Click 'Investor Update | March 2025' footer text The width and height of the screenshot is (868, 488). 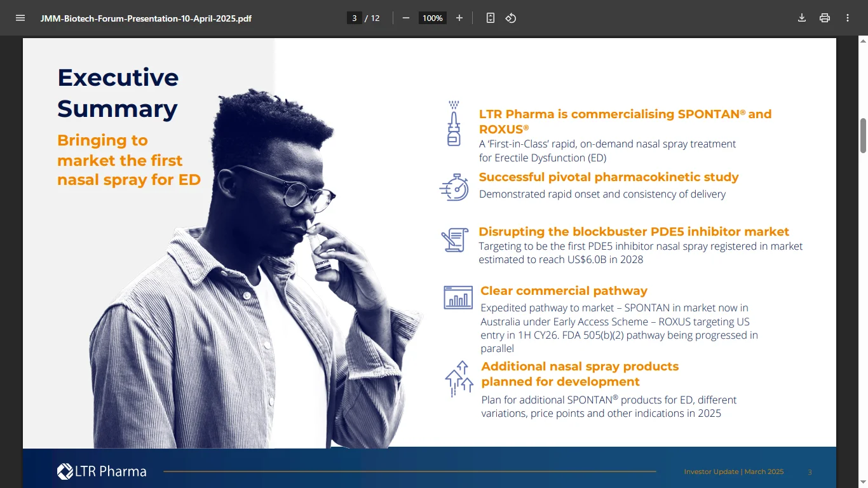tap(734, 472)
